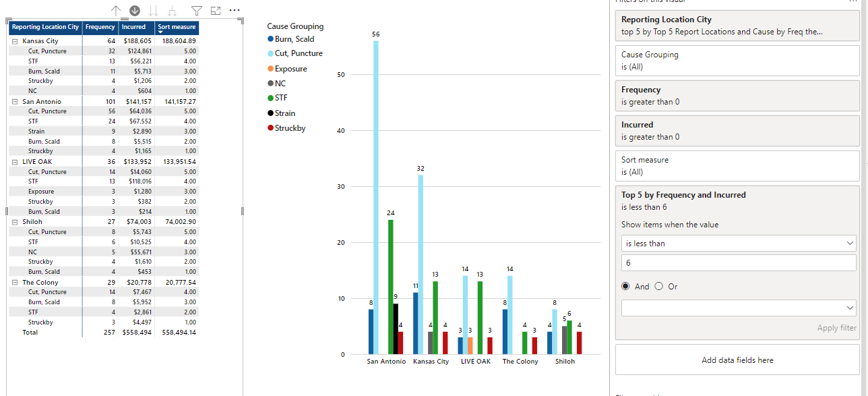Screen dimensions: 868x396
Task: Click STF legend green marker
Action: (x=271, y=98)
